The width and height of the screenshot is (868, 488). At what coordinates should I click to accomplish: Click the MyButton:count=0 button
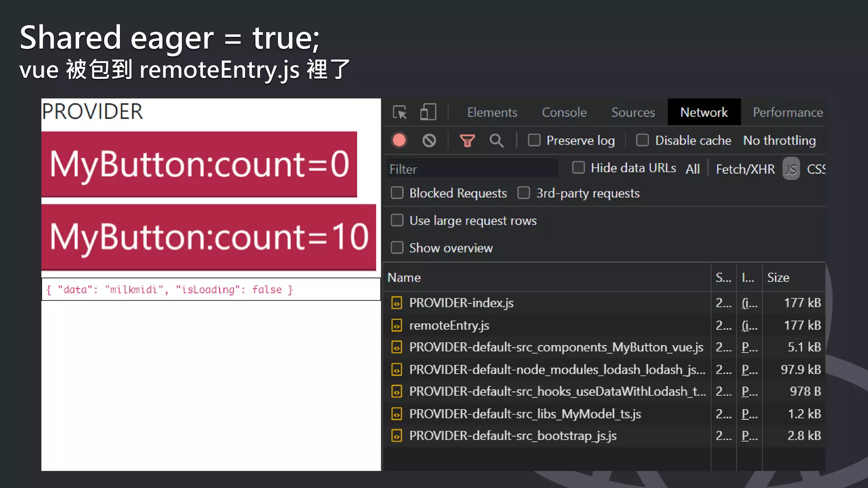pyautogui.click(x=199, y=164)
